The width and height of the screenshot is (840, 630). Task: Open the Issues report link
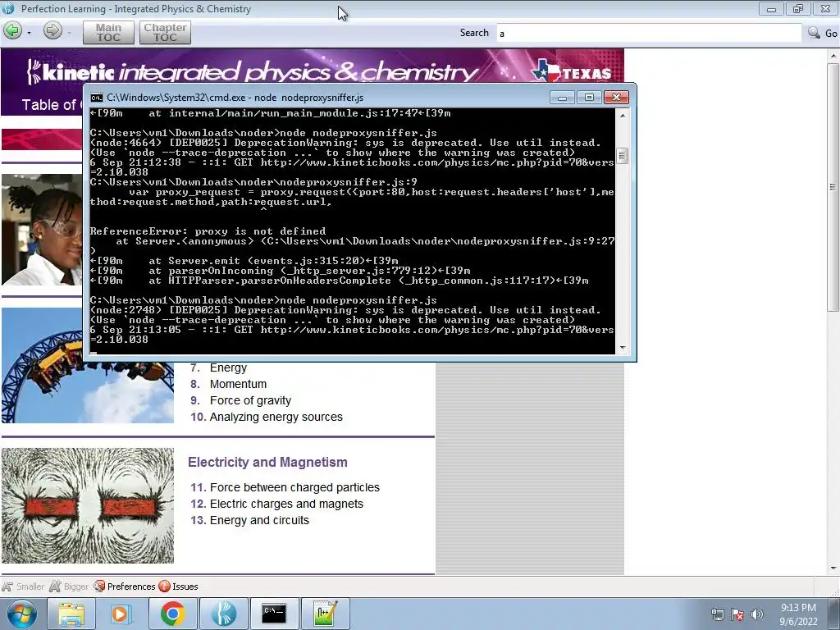tap(178, 587)
